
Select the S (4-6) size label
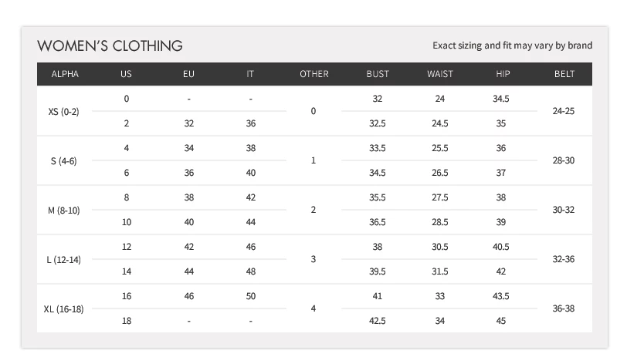point(63,160)
